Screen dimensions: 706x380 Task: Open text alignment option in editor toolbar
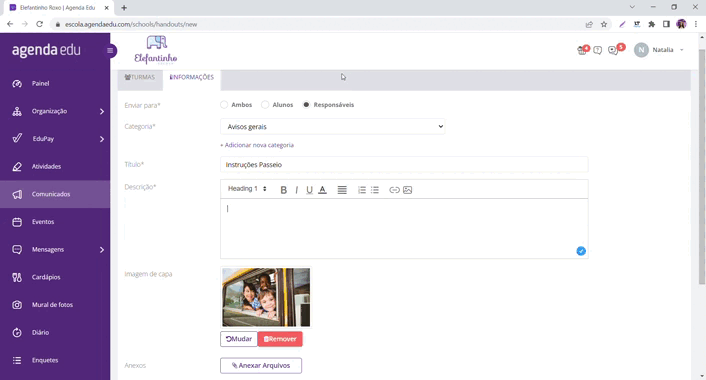pyautogui.click(x=342, y=190)
